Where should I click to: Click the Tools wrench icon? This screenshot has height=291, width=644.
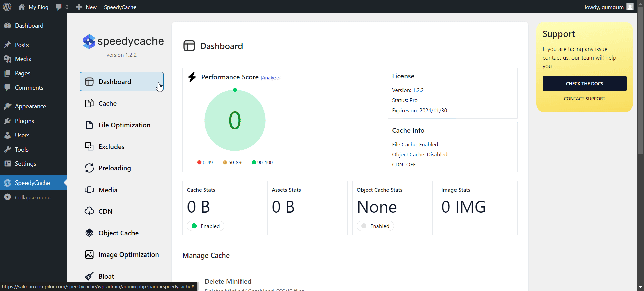7,150
